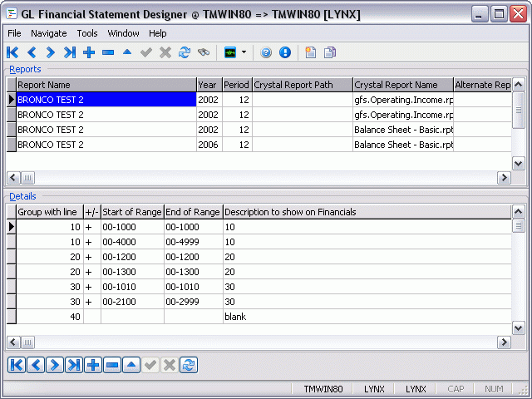Click the refresh icon in the top toolbar
532x399 pixels.
(184, 52)
